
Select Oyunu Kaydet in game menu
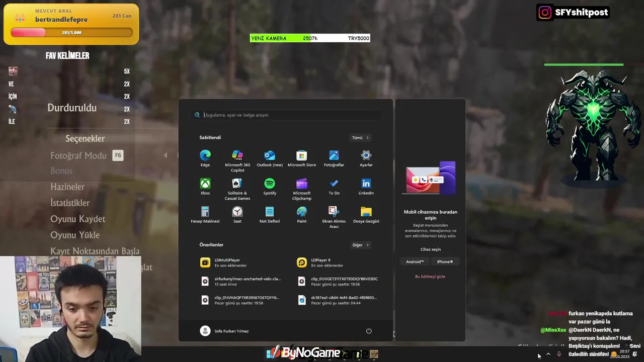click(x=78, y=219)
